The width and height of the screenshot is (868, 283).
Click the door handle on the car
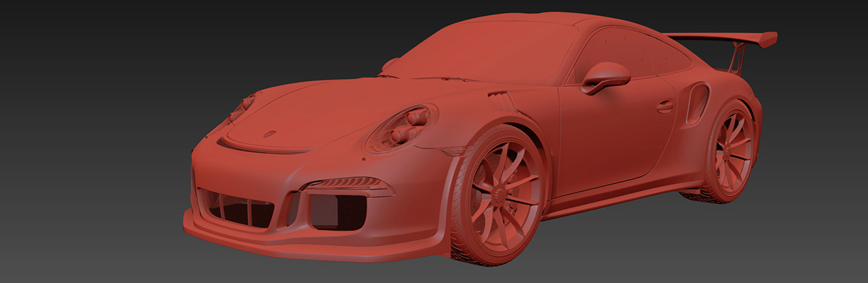click(664, 106)
